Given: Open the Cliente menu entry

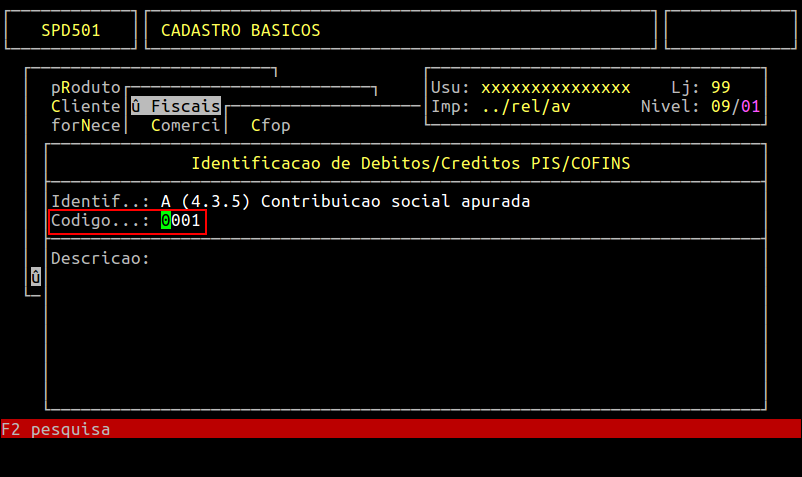Looking at the screenshot, I should [x=86, y=106].
